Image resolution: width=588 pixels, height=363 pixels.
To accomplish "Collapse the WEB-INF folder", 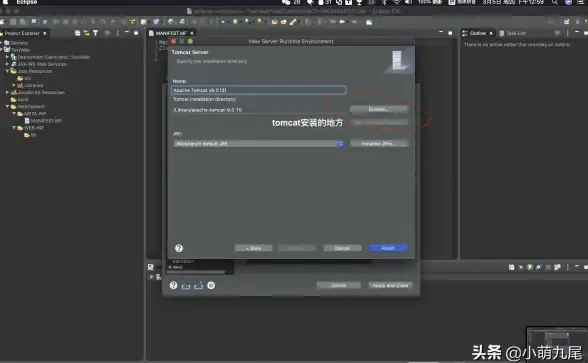I will (14, 128).
